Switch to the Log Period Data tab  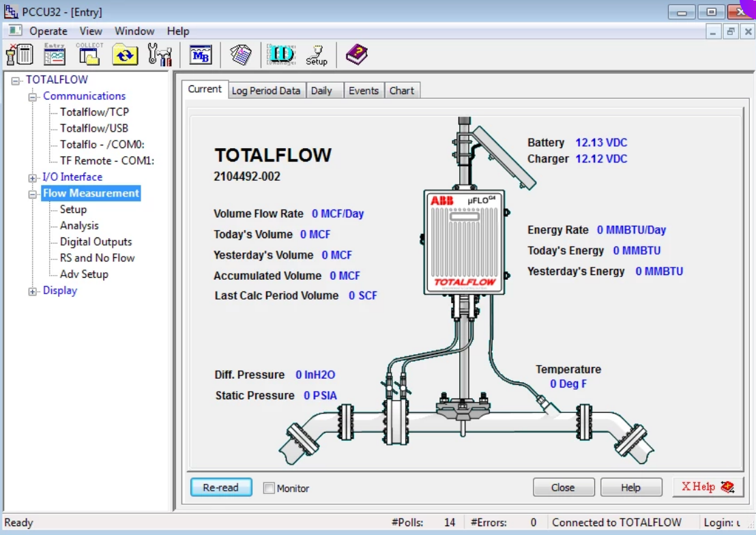tap(265, 91)
